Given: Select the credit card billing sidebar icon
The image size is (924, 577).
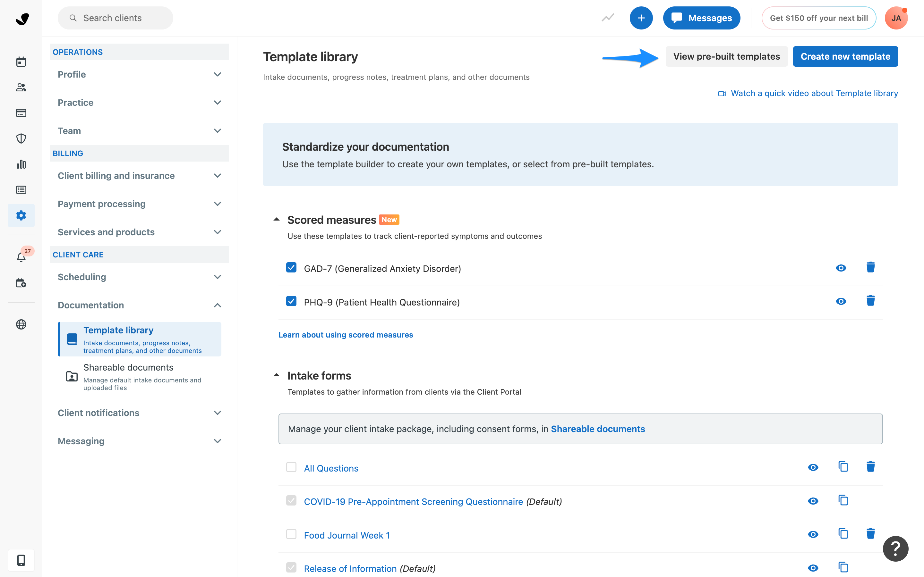Looking at the screenshot, I should point(21,113).
